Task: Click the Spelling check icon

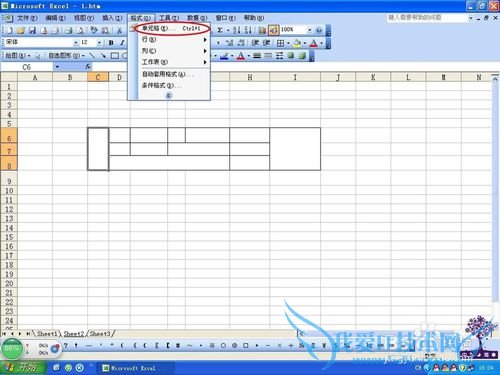Action: click(x=94, y=30)
